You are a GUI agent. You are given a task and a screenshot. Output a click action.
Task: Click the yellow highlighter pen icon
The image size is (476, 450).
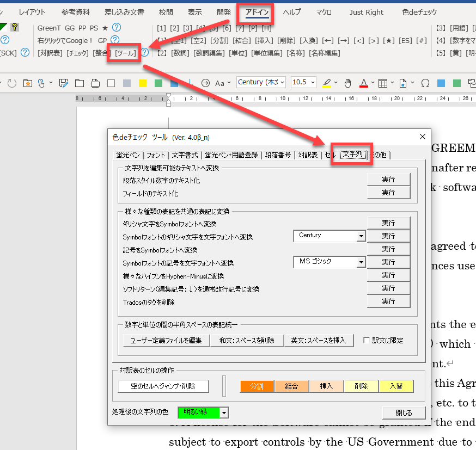327,83
